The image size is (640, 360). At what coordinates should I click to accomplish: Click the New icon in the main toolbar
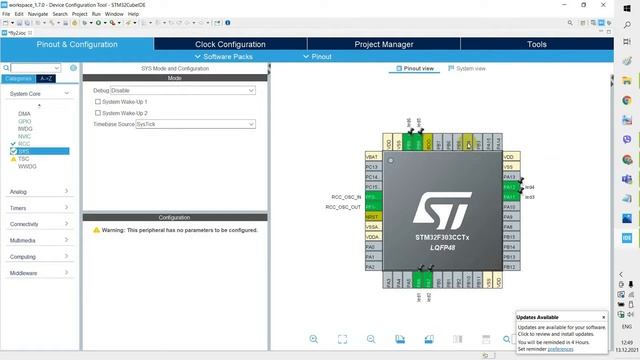tap(5, 23)
